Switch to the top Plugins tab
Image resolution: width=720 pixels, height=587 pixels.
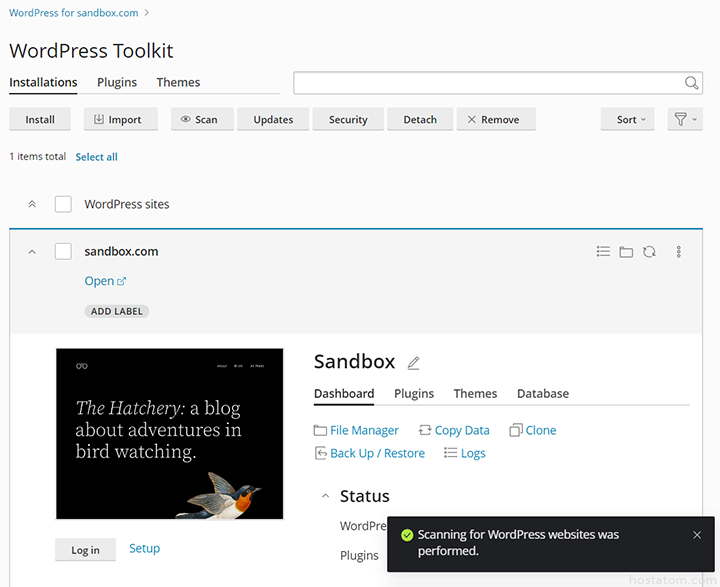[x=117, y=82]
